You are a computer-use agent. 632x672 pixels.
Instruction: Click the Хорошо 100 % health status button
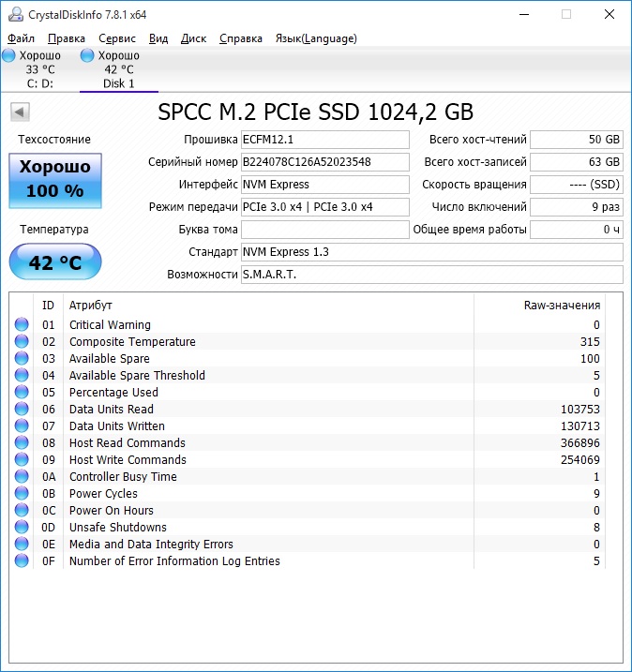pos(55,181)
